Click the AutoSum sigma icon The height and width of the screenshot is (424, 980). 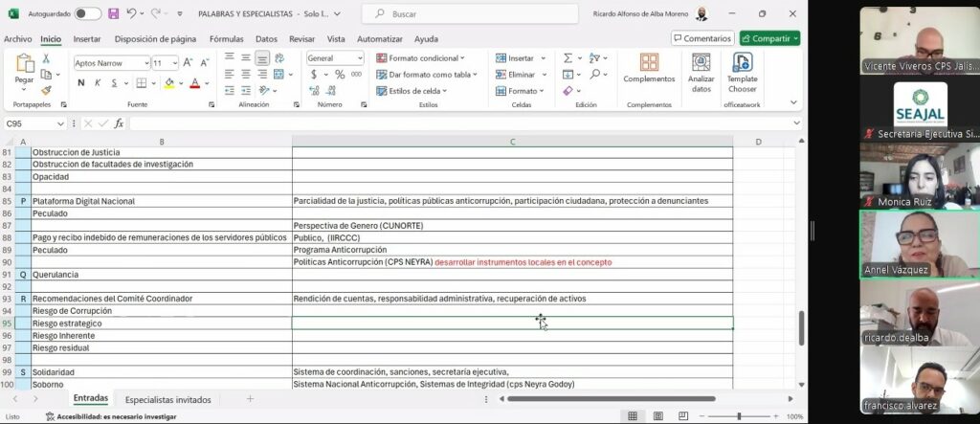pyautogui.click(x=567, y=58)
